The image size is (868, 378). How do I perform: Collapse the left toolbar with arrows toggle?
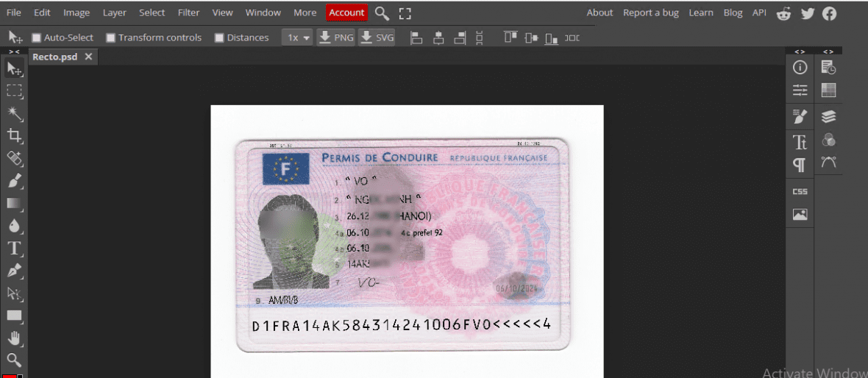click(x=14, y=51)
